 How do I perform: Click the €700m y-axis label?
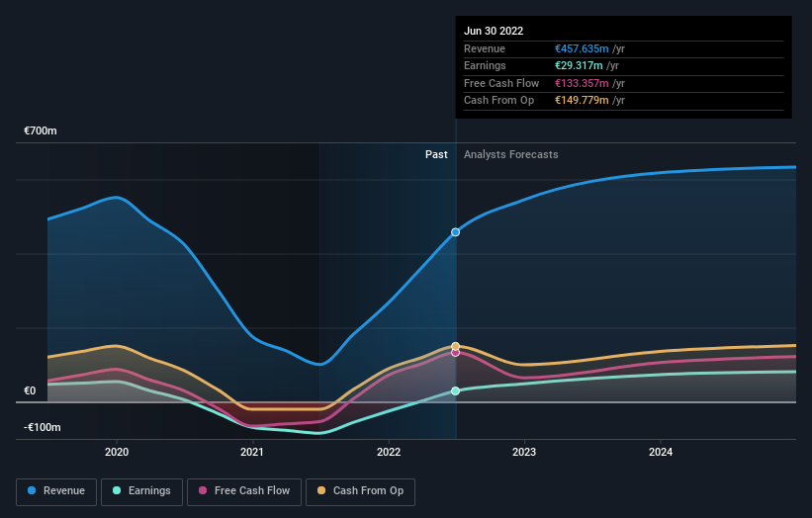click(41, 130)
